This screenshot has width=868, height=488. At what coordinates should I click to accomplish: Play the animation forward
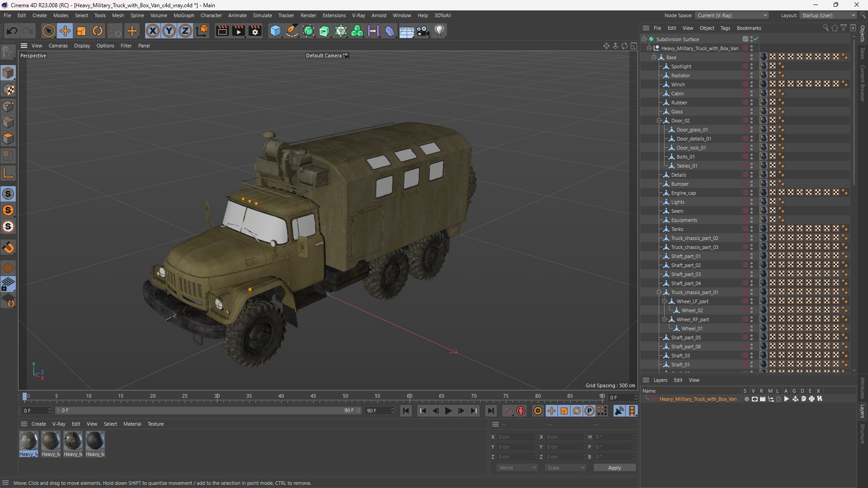point(448,411)
